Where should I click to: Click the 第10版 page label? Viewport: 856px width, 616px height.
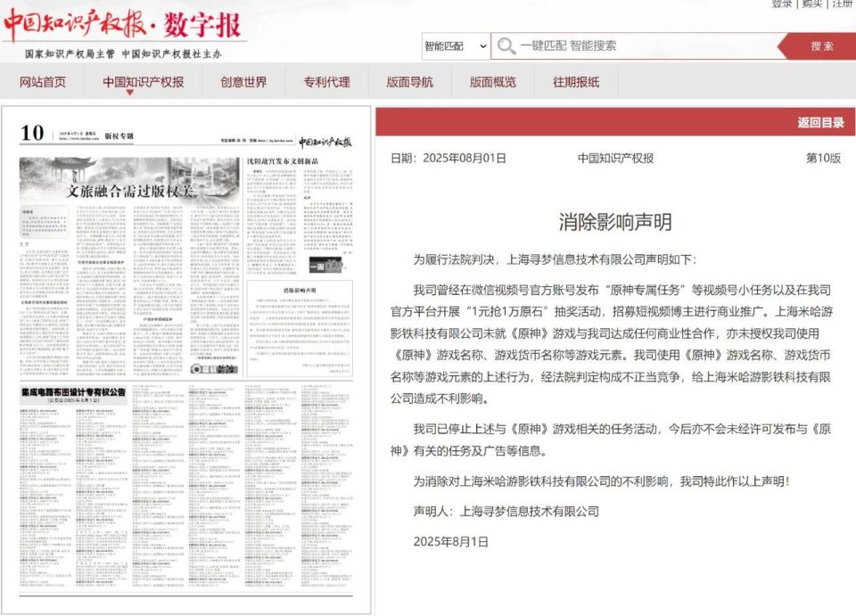[823, 158]
